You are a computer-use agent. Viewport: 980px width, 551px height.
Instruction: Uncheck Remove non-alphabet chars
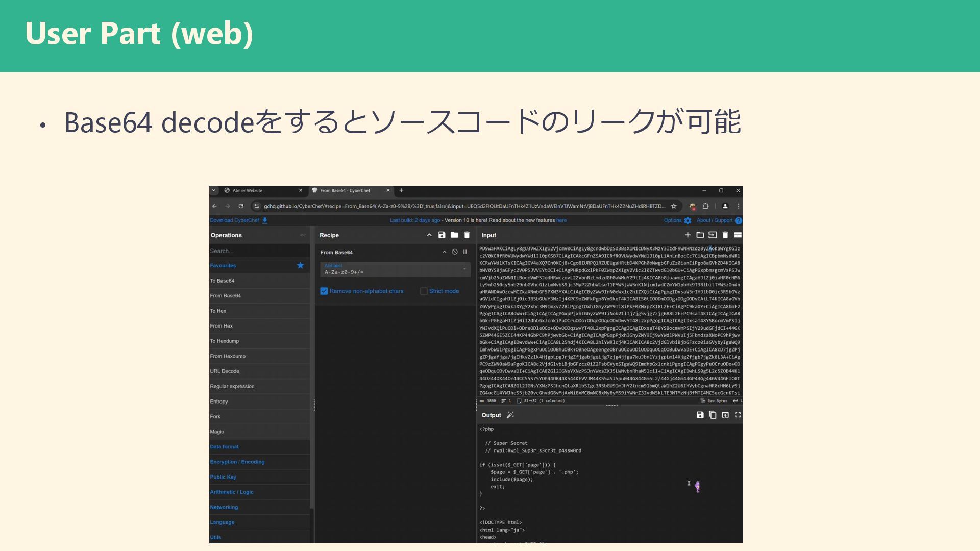tap(324, 291)
